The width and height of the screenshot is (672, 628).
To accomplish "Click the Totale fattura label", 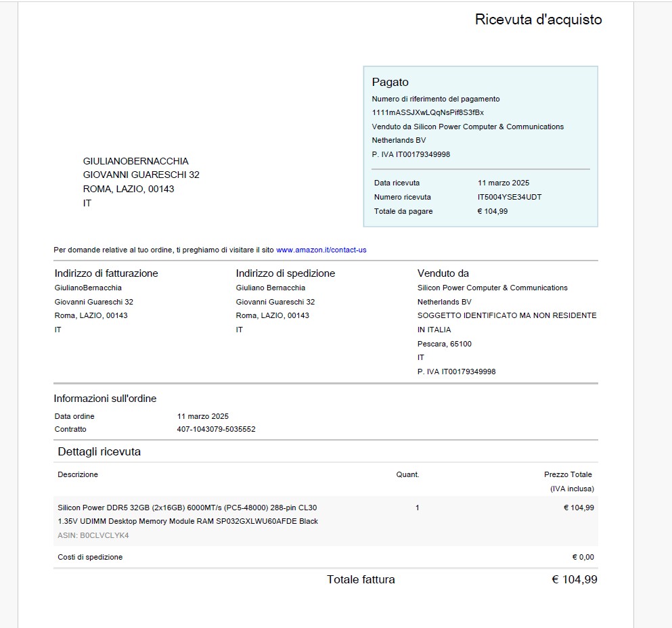I will click(x=361, y=579).
